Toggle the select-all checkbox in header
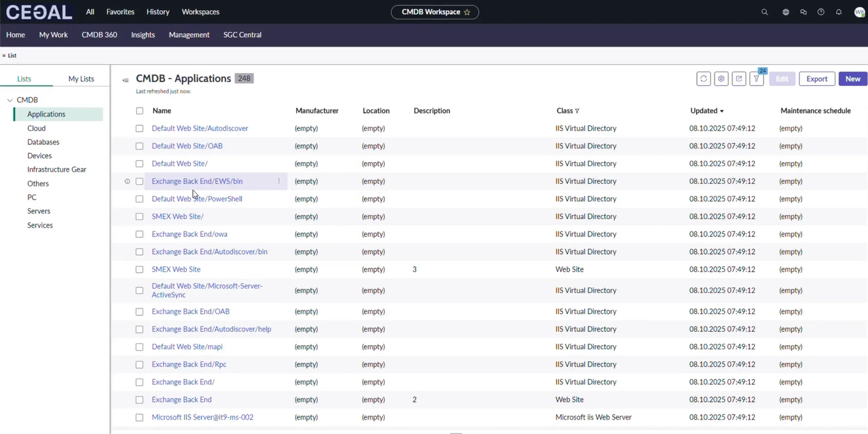868x434 pixels. coord(139,111)
